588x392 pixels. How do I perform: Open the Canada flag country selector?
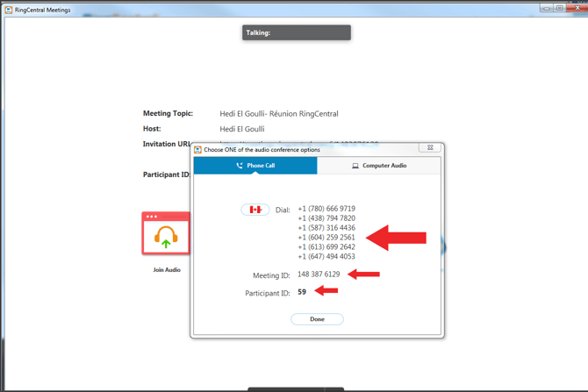[255, 210]
